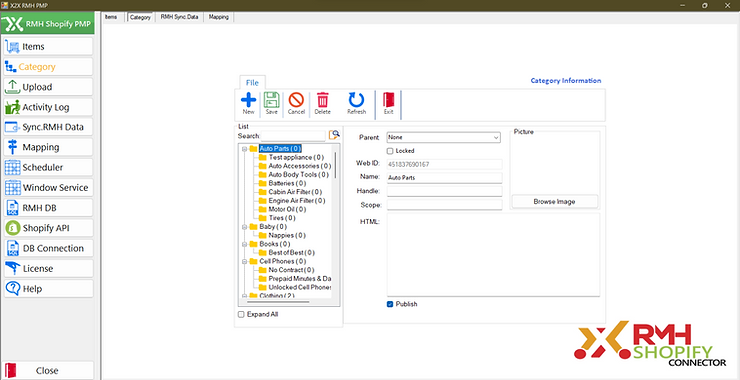Collapse the Baby tree node
This screenshot has height=380, width=740.
click(x=244, y=227)
